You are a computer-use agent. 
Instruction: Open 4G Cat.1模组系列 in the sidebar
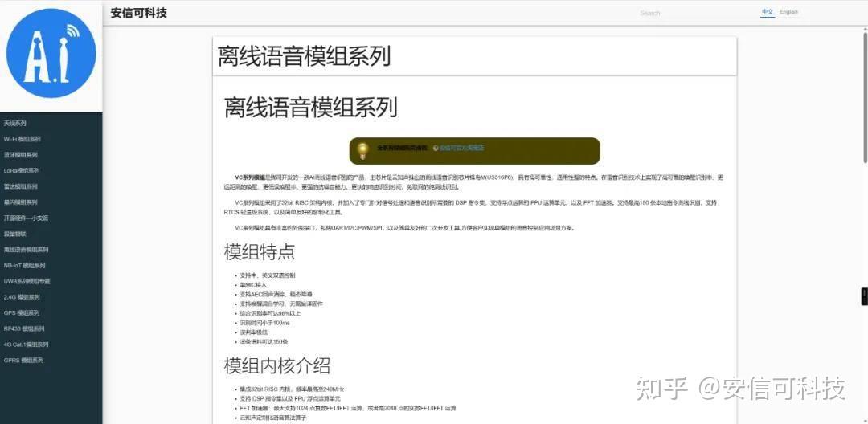(x=26, y=344)
